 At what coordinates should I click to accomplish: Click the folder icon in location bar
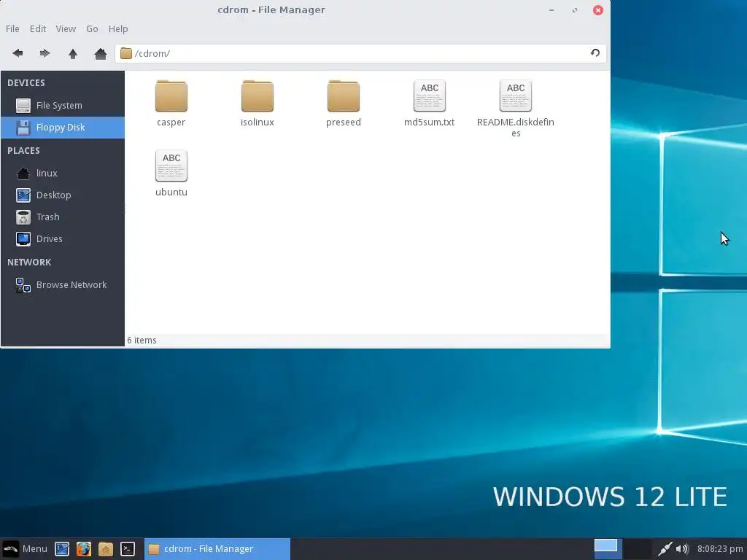tap(125, 53)
